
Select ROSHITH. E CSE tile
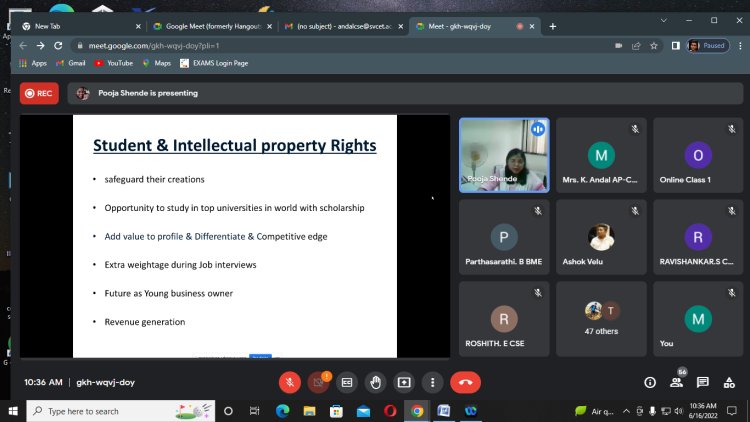point(504,319)
